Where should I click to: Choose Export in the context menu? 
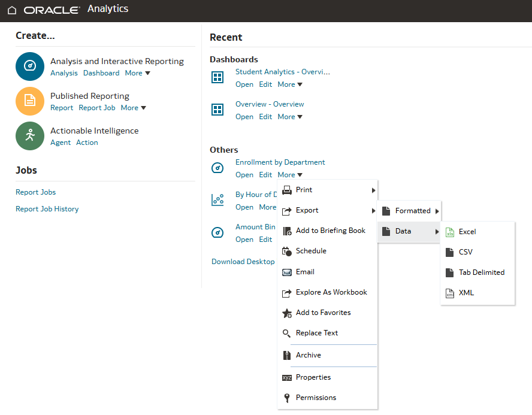(328, 211)
